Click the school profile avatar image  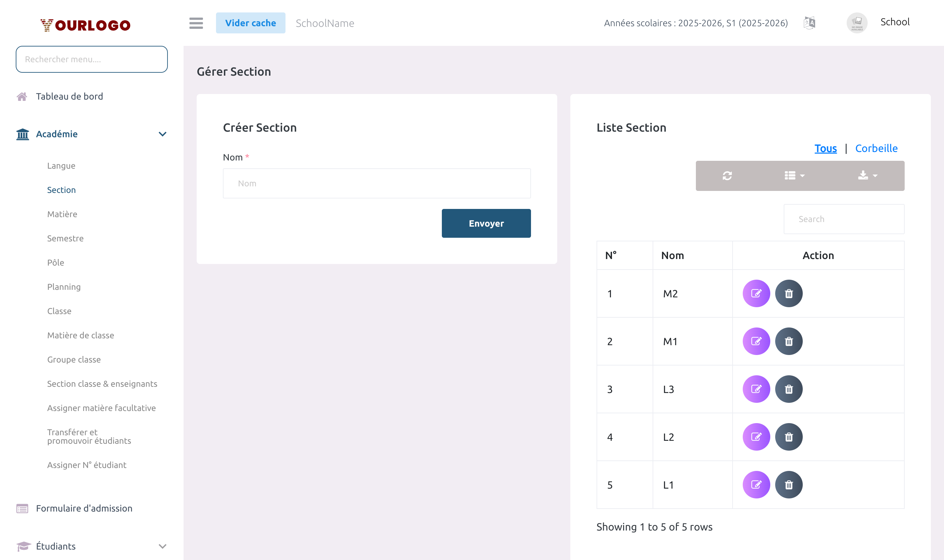pyautogui.click(x=856, y=23)
